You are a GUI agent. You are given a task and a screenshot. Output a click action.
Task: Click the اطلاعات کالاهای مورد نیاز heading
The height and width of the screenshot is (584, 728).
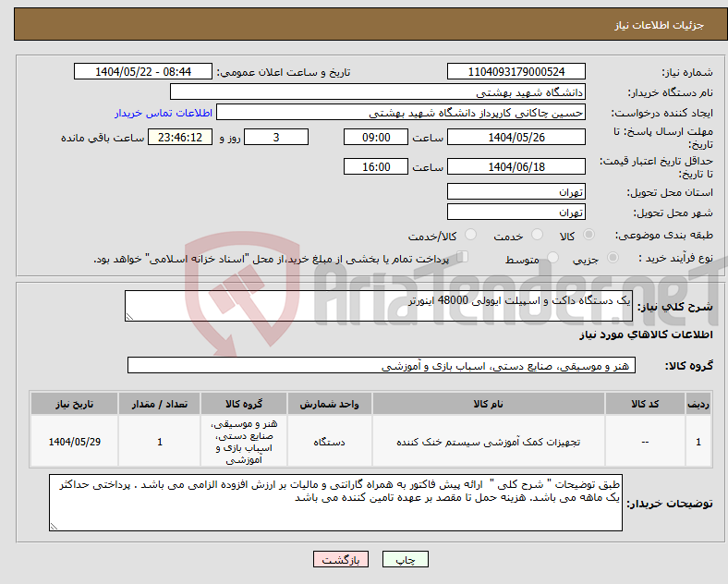pyautogui.click(x=646, y=335)
